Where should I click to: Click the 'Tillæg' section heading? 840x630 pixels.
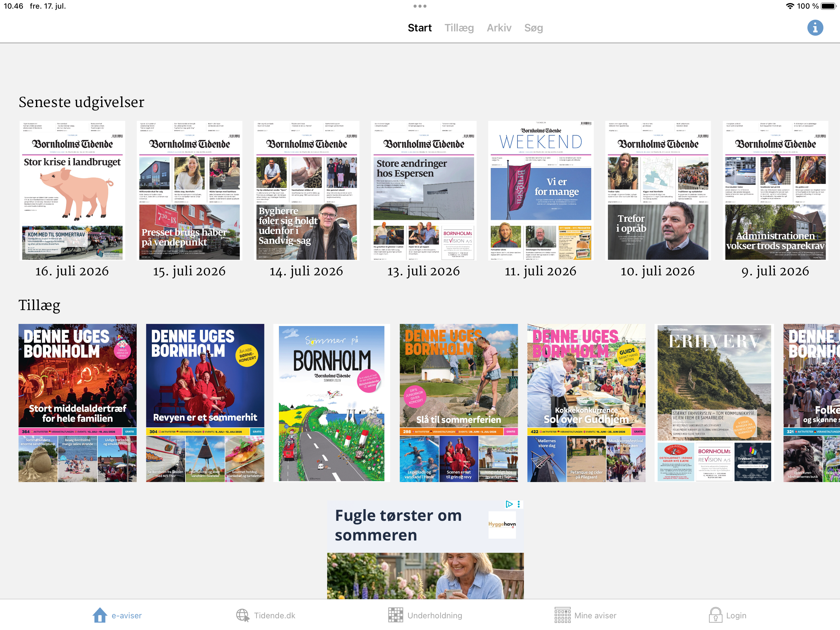pos(39,305)
